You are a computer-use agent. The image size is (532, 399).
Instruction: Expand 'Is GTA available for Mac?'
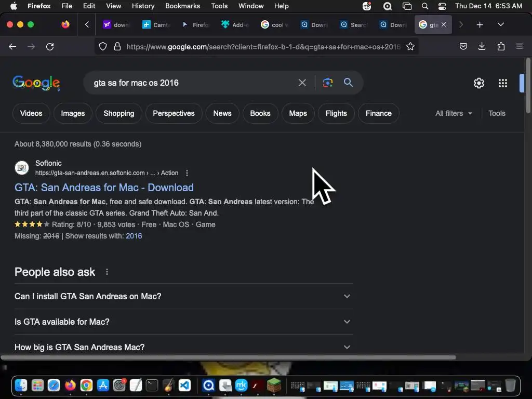coord(183,322)
